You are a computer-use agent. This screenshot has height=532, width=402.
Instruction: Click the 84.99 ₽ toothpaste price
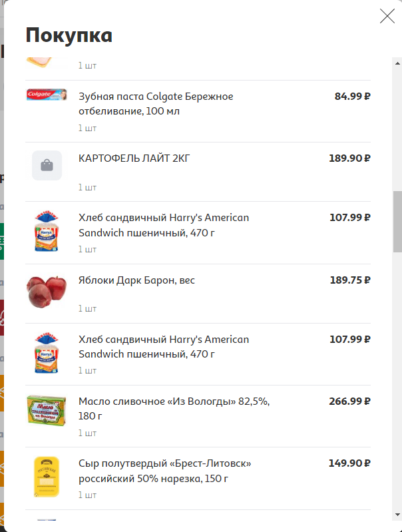(352, 97)
